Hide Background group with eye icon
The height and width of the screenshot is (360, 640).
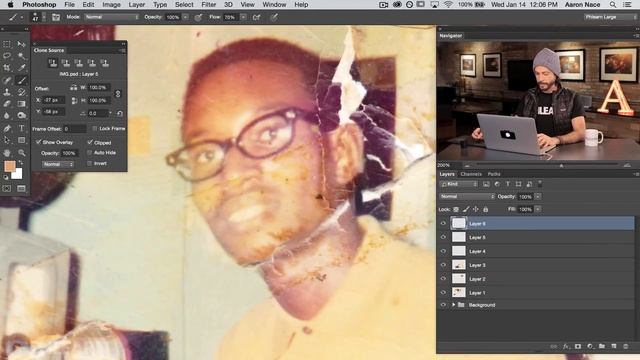pos(443,305)
